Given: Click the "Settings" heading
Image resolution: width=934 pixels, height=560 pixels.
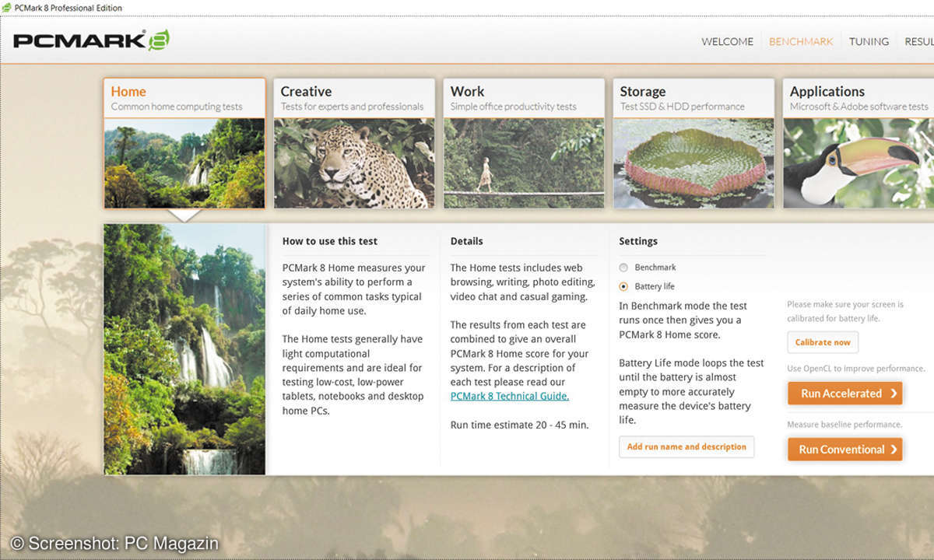Looking at the screenshot, I should pos(638,241).
